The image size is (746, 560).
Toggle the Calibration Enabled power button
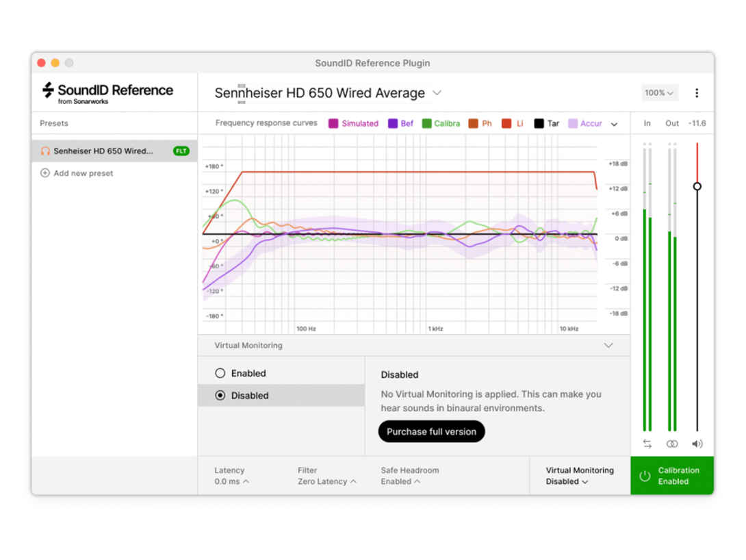pos(645,476)
